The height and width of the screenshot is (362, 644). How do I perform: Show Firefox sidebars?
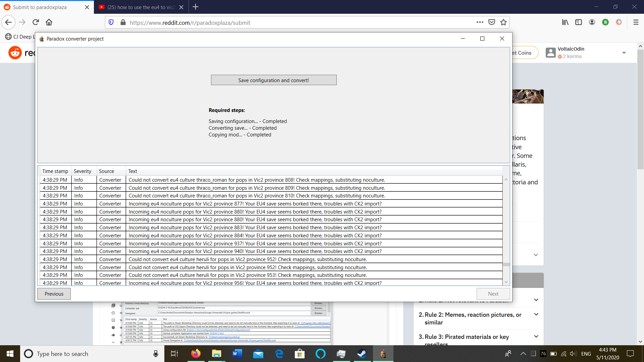579,22
